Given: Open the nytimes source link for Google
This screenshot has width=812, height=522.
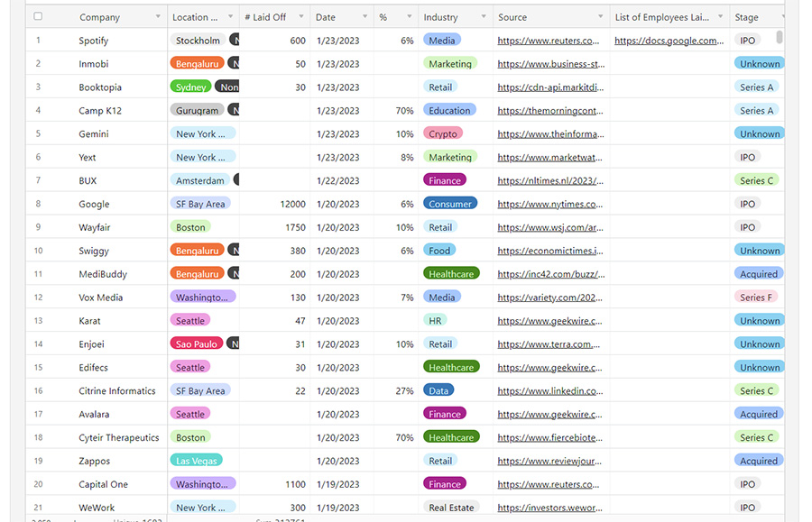Looking at the screenshot, I should [550, 204].
